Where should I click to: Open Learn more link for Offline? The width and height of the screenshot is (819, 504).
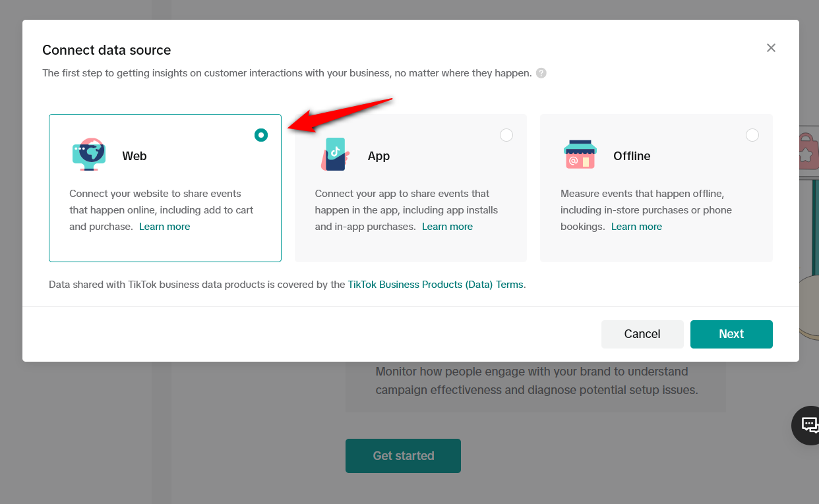click(x=637, y=227)
